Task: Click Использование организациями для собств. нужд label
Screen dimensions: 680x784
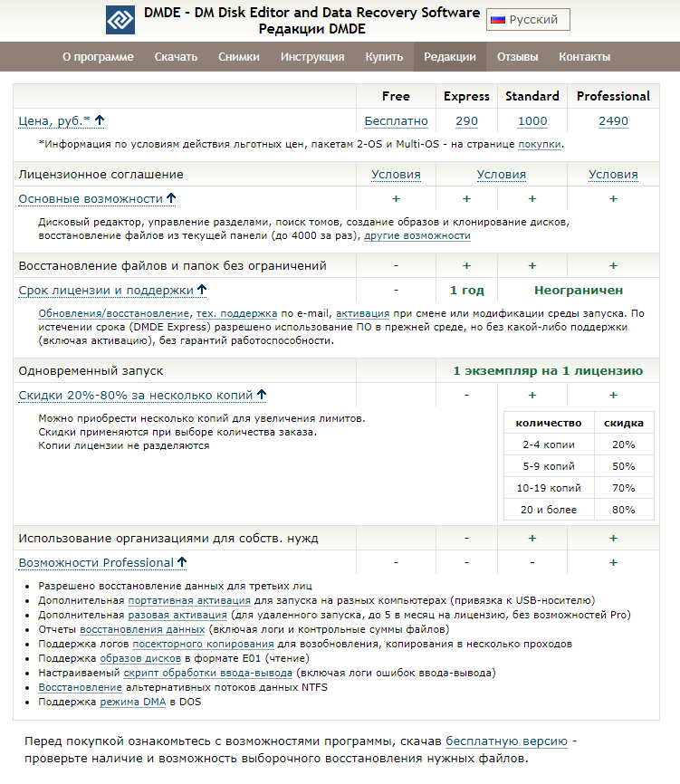Action: [x=168, y=539]
